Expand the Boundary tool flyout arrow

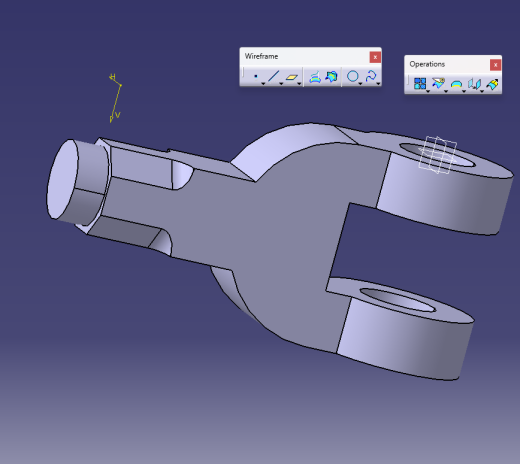click(x=464, y=91)
